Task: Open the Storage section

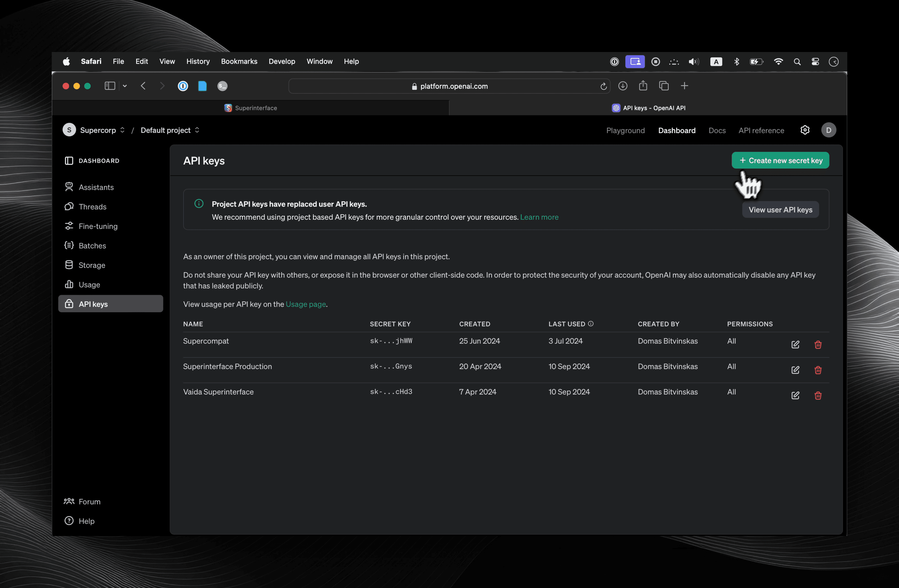Action: (92, 265)
